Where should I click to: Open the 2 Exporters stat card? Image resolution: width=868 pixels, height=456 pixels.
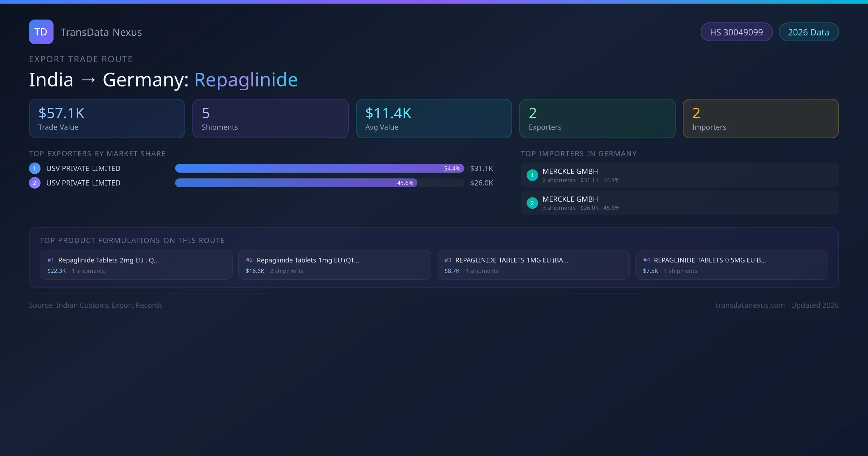click(x=597, y=118)
